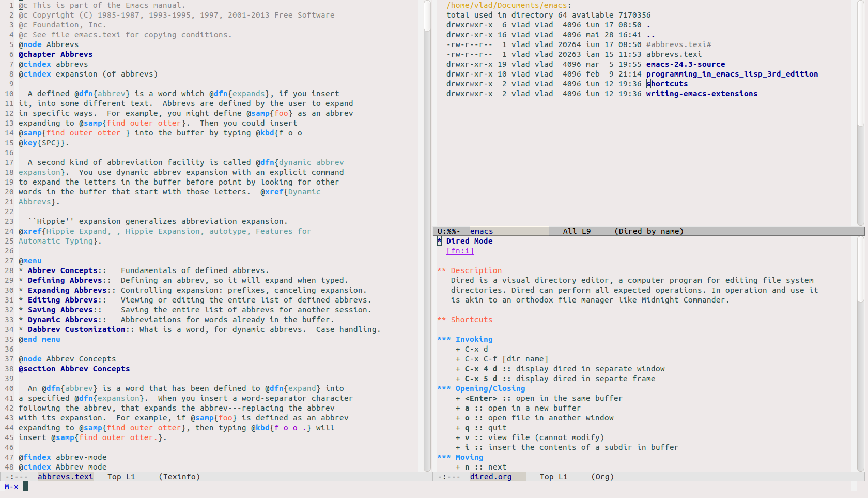The image size is (868, 498).
Task: Collapse the Moving subheading
Action: click(x=460, y=457)
